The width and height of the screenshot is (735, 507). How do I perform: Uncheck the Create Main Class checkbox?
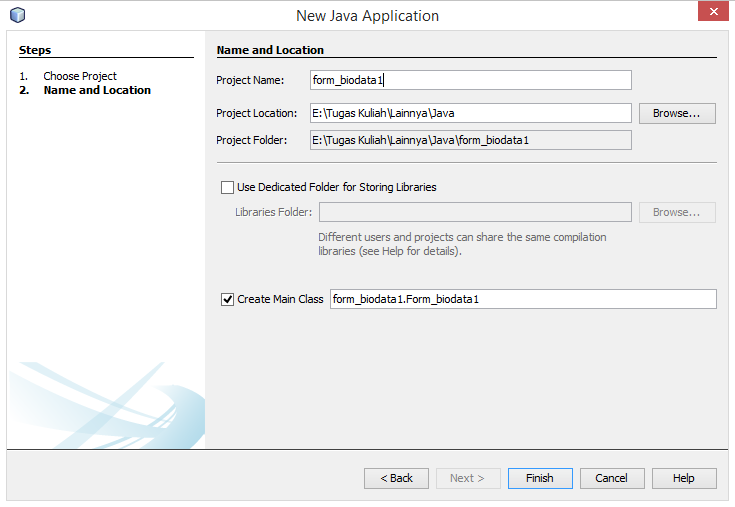(227, 299)
